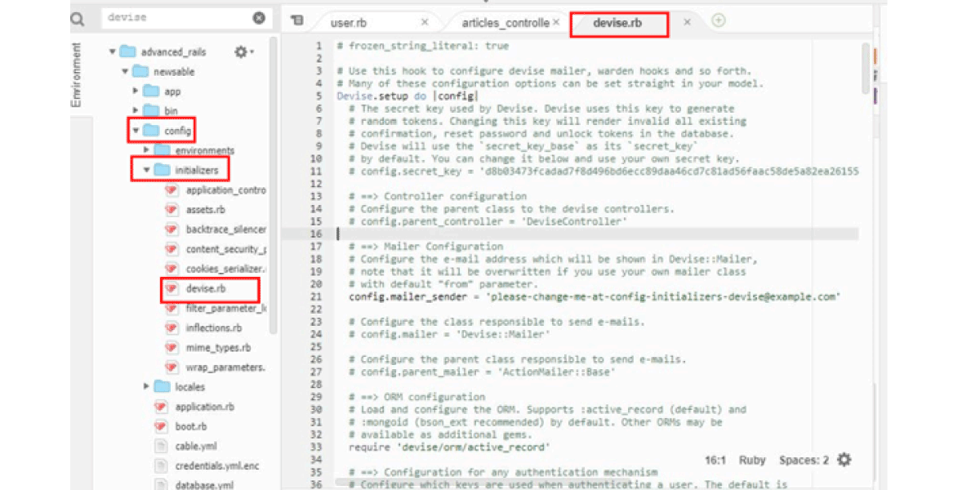Open the Ruby syntax mode selector
980x490 pixels.
[x=752, y=460]
